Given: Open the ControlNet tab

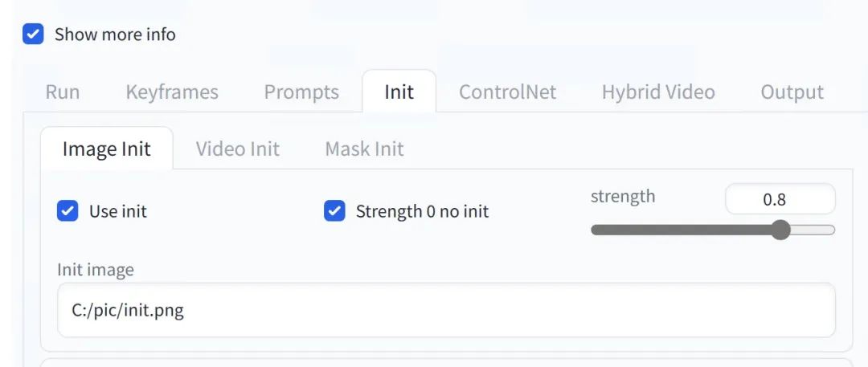Looking at the screenshot, I should coord(508,92).
